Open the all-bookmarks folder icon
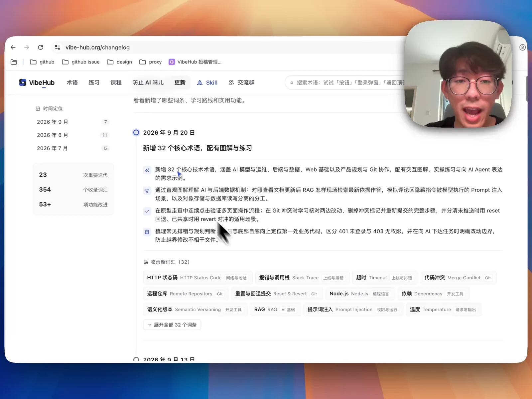Image resolution: width=532 pixels, height=399 pixels. (x=14, y=62)
